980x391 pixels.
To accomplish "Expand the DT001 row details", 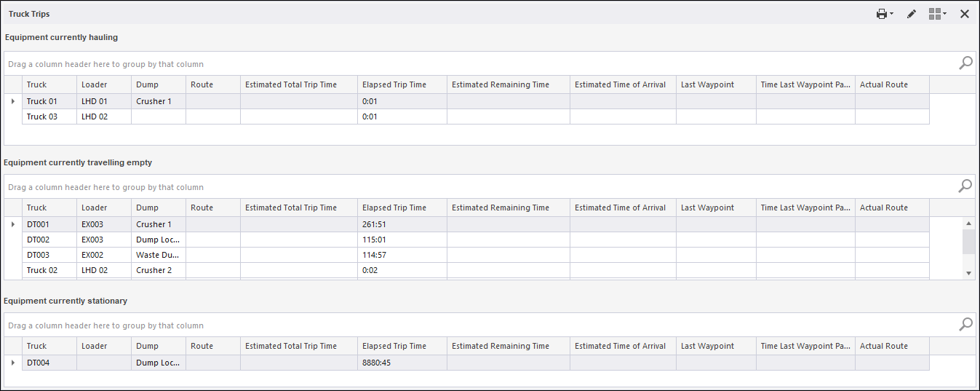I will (x=13, y=224).
